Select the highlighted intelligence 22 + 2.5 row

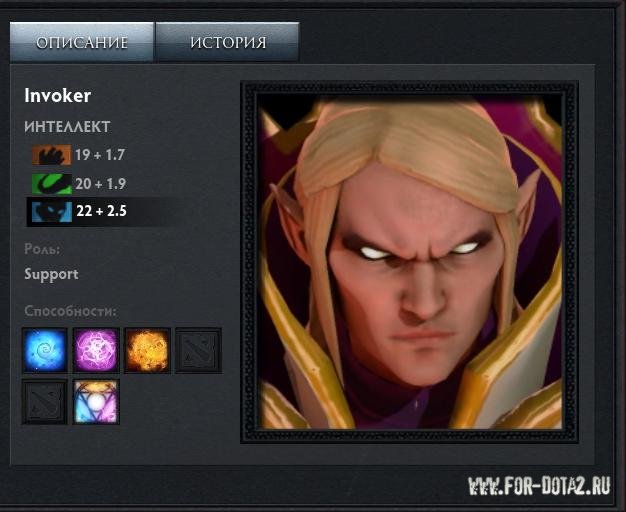(100, 212)
